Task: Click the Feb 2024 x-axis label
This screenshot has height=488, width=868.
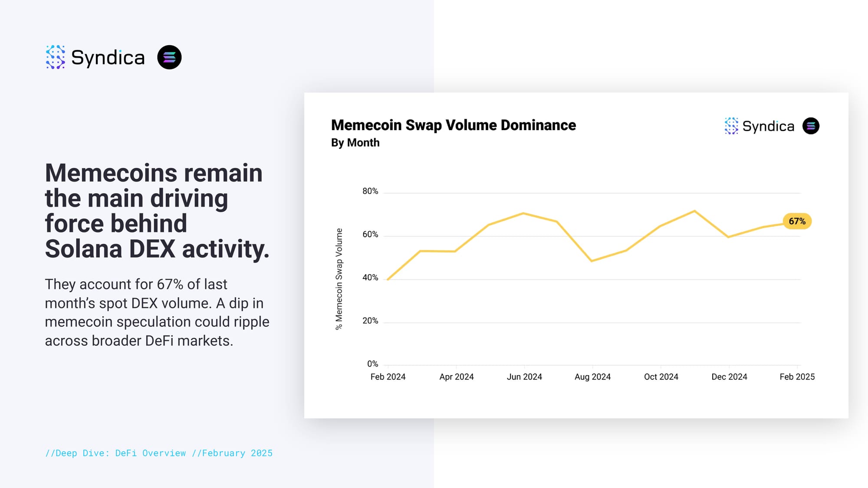Action: (x=388, y=377)
